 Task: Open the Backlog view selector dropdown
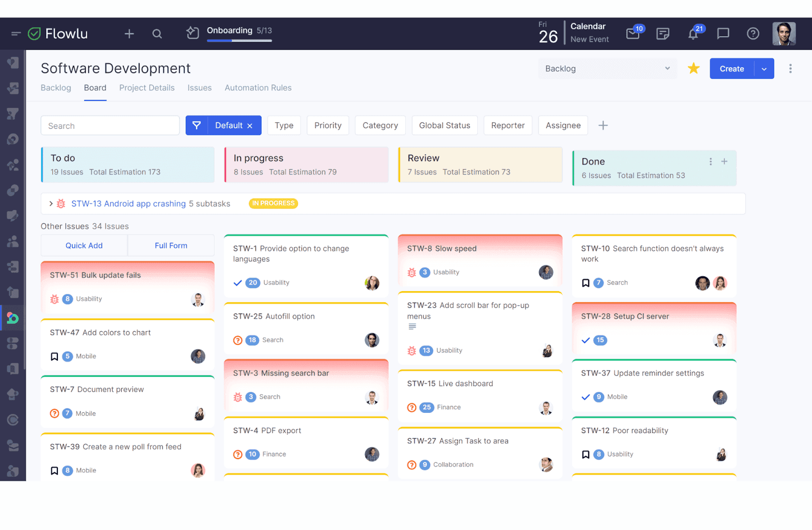click(607, 68)
